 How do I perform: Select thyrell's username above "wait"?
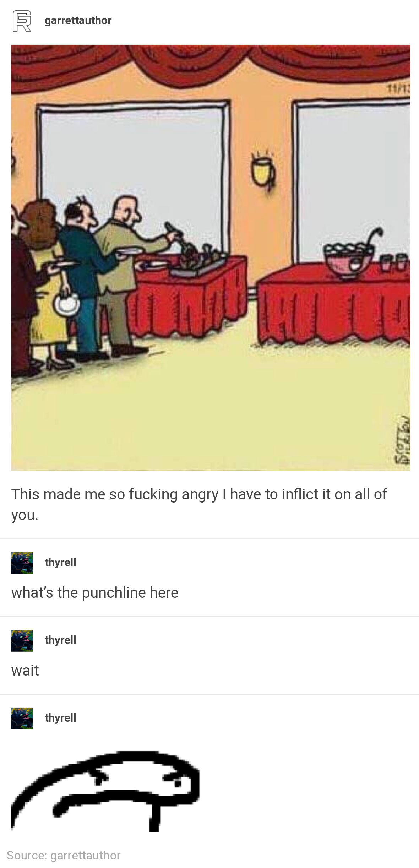click(60, 640)
